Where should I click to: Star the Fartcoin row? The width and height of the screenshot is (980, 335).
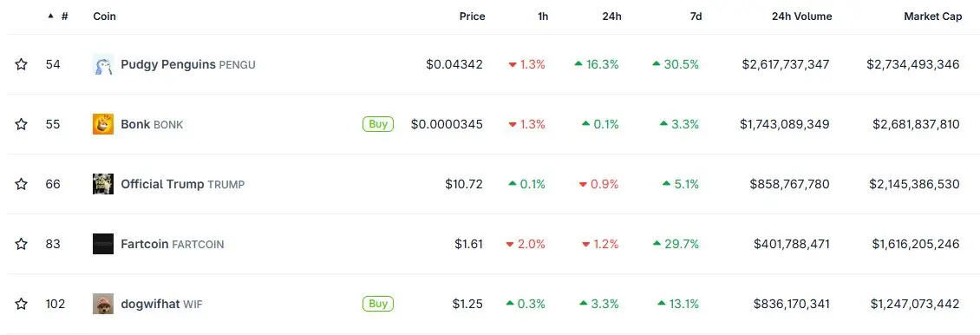pyautogui.click(x=22, y=245)
